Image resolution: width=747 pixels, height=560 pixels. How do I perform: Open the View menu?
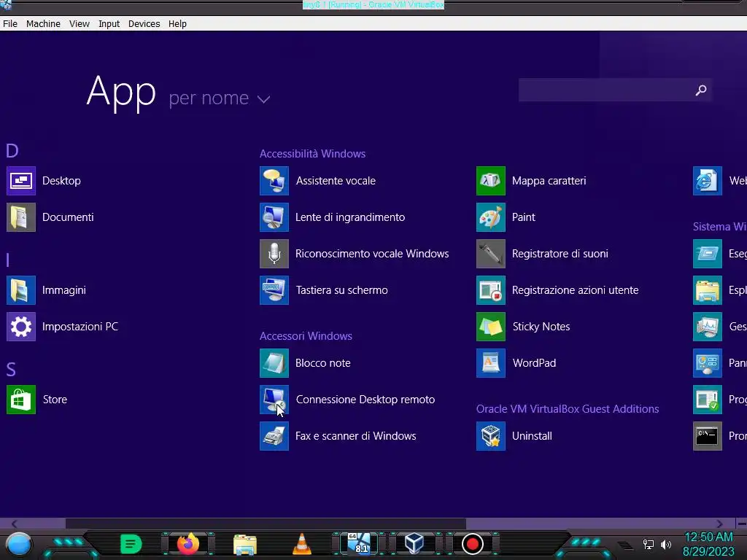tap(79, 24)
